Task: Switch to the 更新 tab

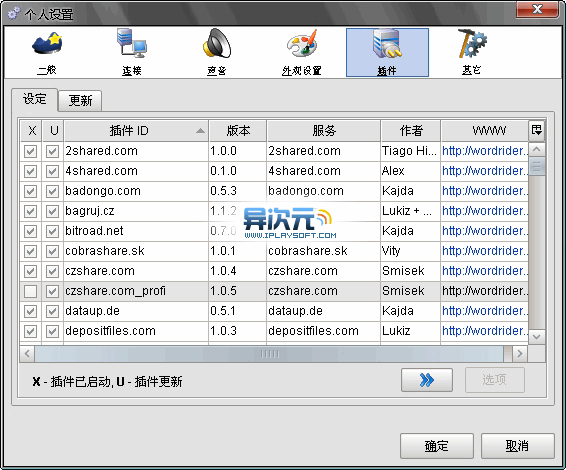Action: click(80, 100)
